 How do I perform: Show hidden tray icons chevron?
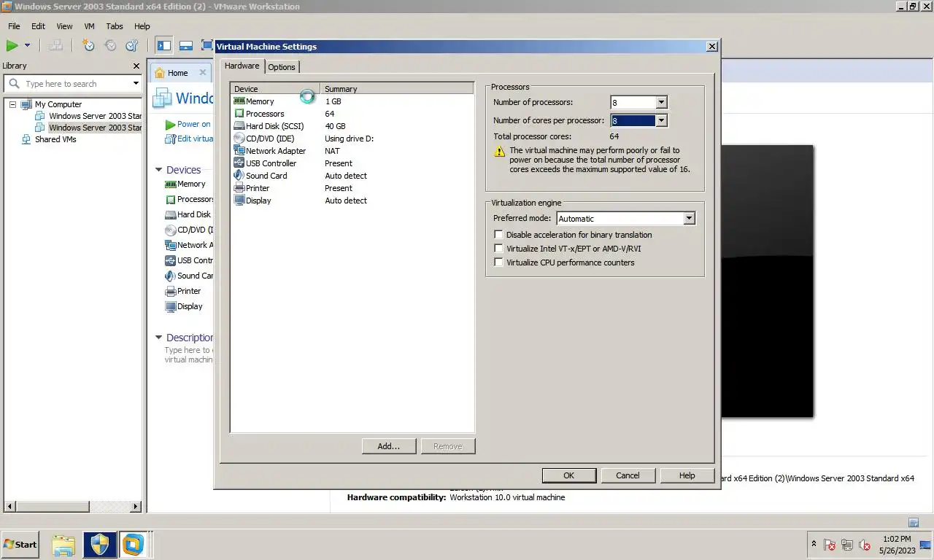814,544
